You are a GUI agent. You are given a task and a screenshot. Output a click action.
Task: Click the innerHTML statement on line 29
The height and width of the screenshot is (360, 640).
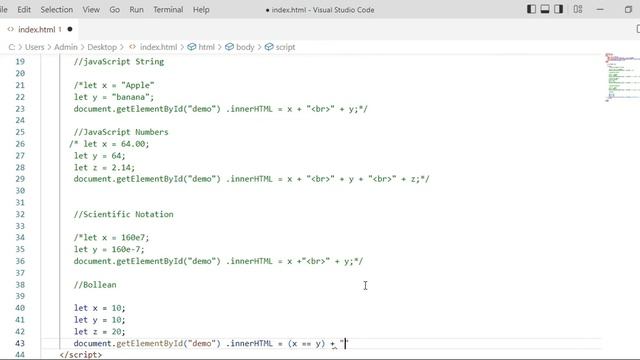point(251,179)
